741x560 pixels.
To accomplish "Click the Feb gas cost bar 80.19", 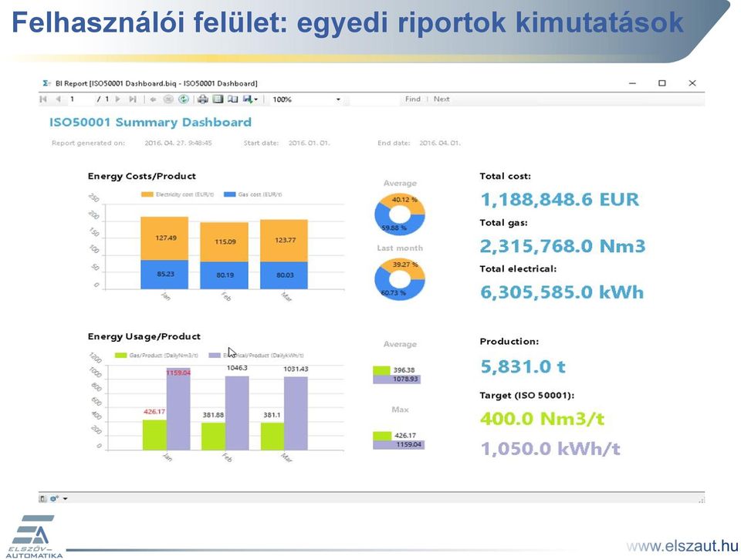I will [225, 275].
